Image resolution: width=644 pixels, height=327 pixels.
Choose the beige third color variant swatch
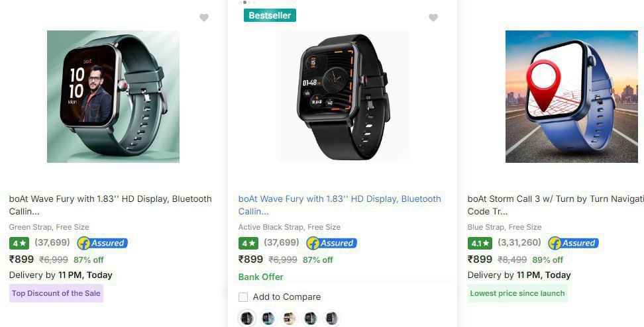pyautogui.click(x=290, y=318)
